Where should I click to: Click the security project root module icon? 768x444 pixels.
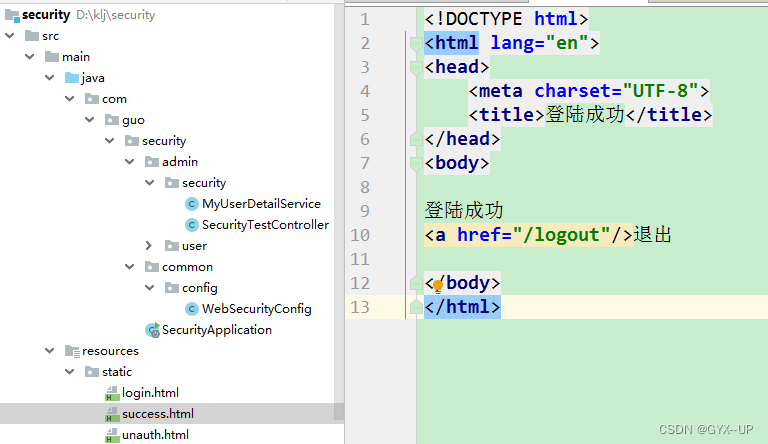(x=12, y=15)
